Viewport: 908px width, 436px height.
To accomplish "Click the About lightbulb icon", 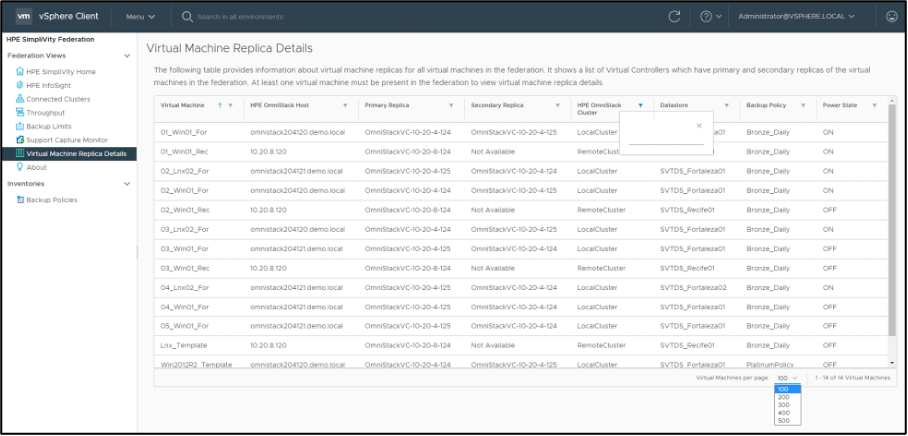I will (x=20, y=167).
